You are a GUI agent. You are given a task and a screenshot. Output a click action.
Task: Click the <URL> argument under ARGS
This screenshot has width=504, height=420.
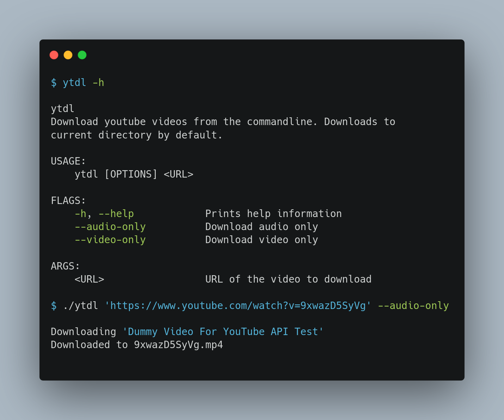(90, 279)
